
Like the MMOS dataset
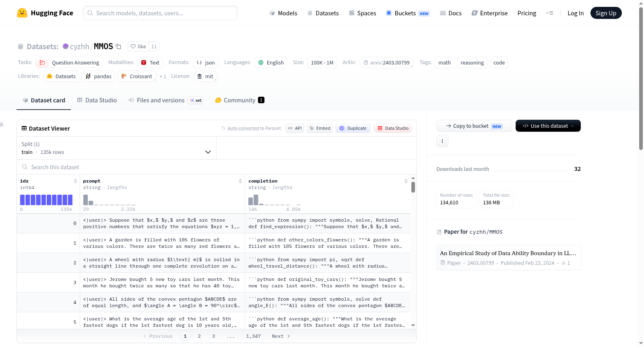coord(138,46)
